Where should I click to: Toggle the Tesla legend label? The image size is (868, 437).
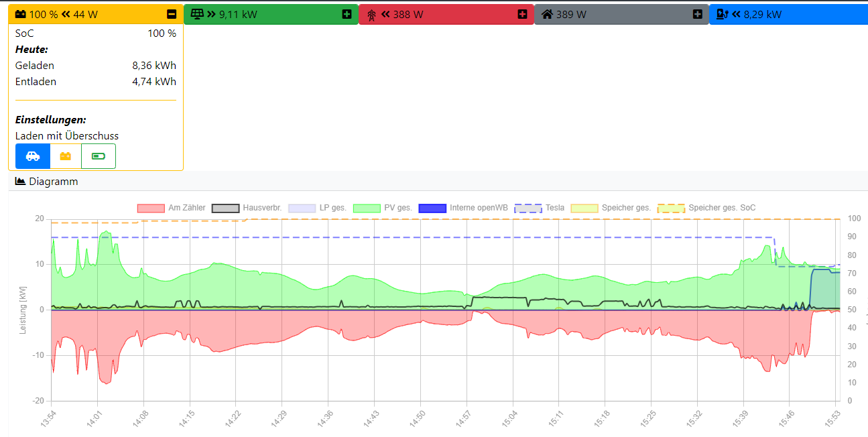(x=554, y=208)
